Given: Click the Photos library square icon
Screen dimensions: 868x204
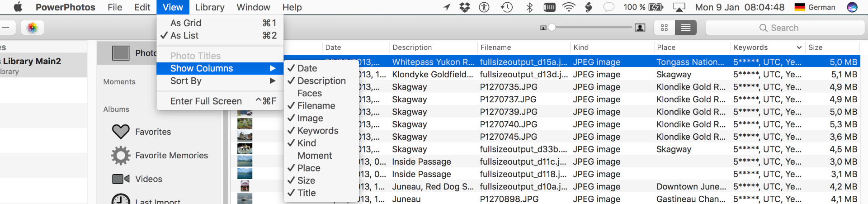Looking at the screenshot, I should point(121,53).
